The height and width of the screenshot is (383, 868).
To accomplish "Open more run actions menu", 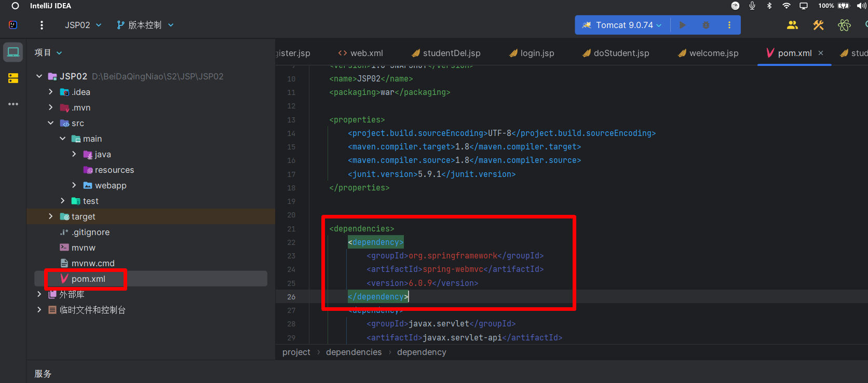I will (x=729, y=25).
